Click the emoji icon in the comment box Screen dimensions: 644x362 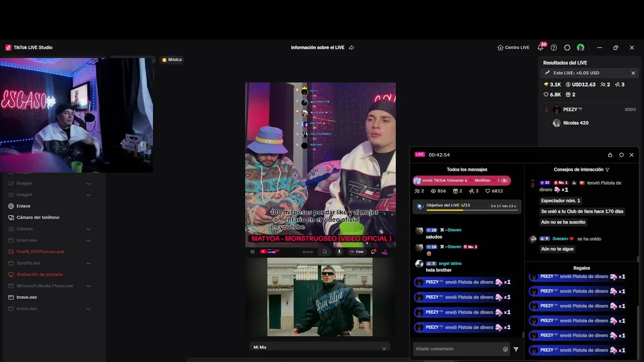pyautogui.click(x=506, y=349)
